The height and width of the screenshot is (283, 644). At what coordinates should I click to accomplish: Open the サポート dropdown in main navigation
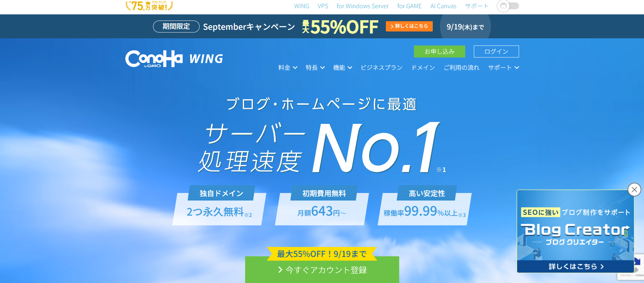coord(503,68)
